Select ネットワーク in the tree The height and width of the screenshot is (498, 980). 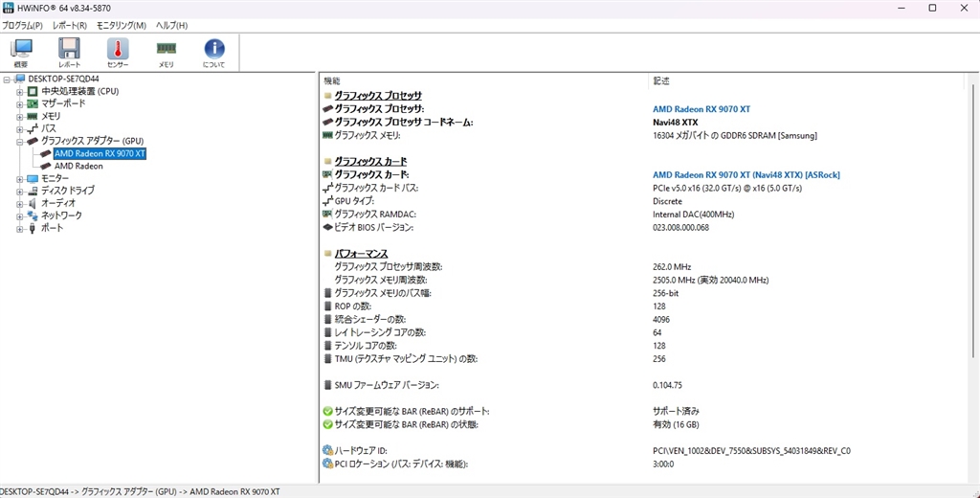pyautogui.click(x=61, y=215)
